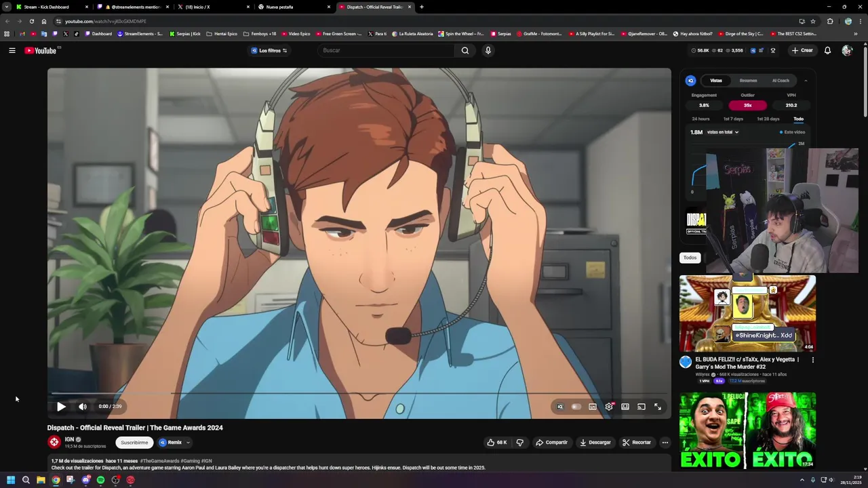Open the Hentai Epico bookmarks folder
This screenshot has width=868, height=488.
[x=222, y=34]
